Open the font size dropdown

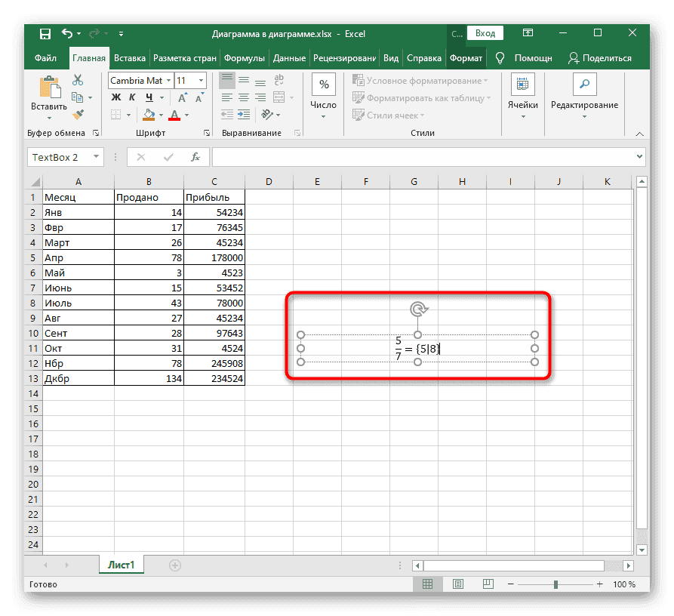tap(202, 80)
